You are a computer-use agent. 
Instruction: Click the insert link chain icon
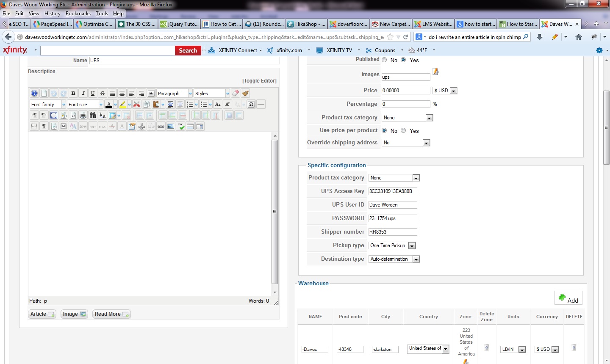click(161, 126)
